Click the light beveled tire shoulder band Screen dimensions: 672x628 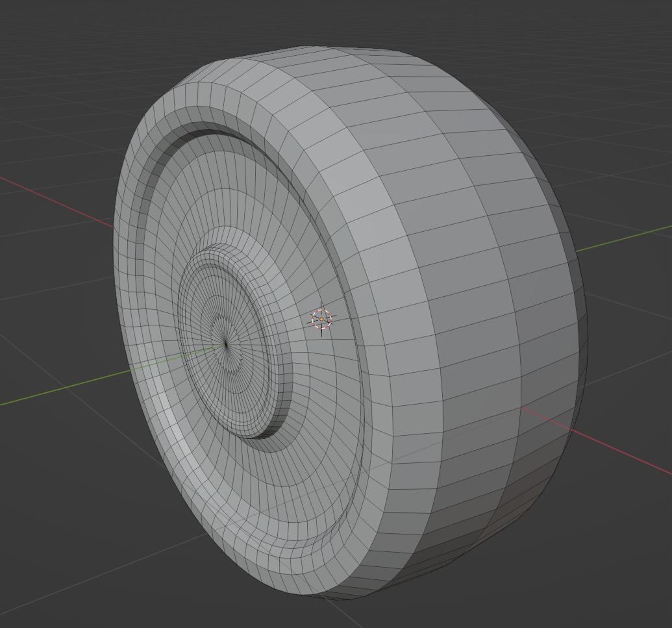[x=364, y=195]
